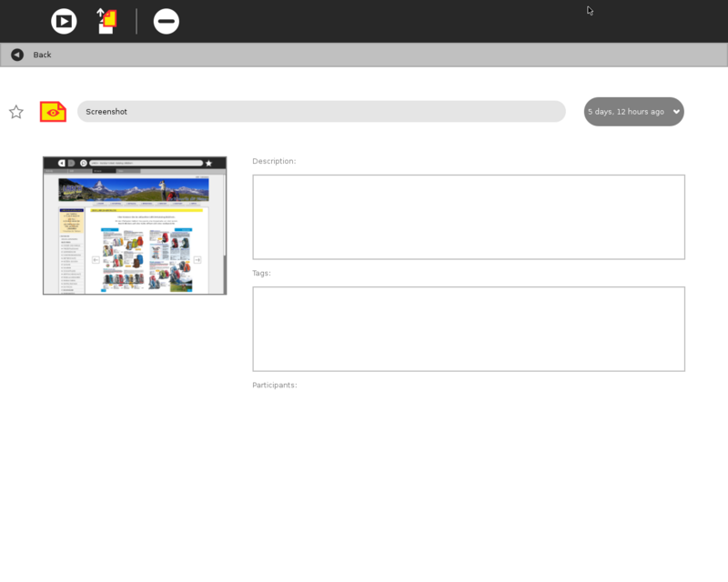
Task: Click the 'Back' text label
Action: [x=43, y=55]
